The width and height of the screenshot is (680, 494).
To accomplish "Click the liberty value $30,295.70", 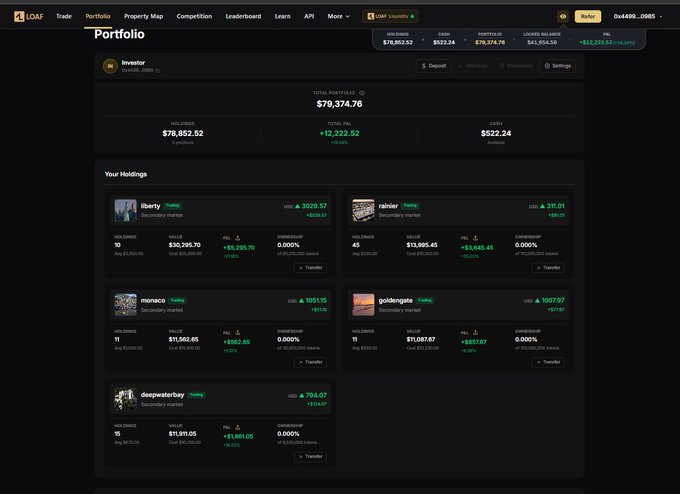I will [185, 245].
